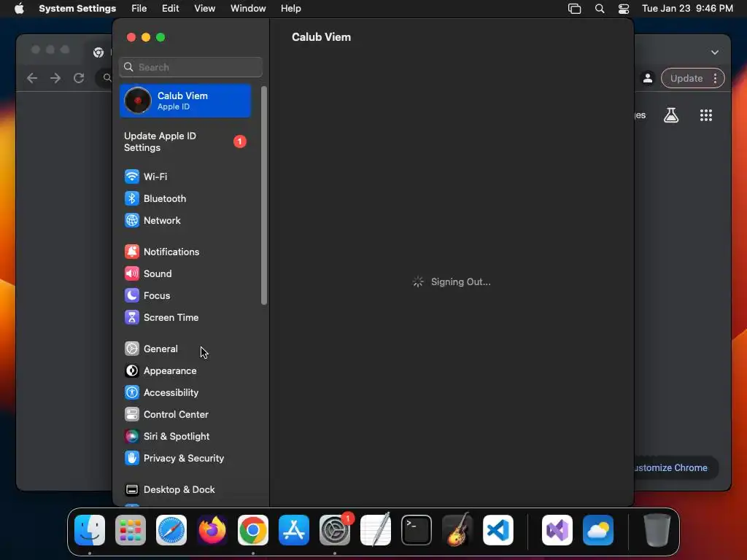This screenshot has width=747, height=560.
Task: Expand Chrome tab search chevron
Action: [x=715, y=52]
